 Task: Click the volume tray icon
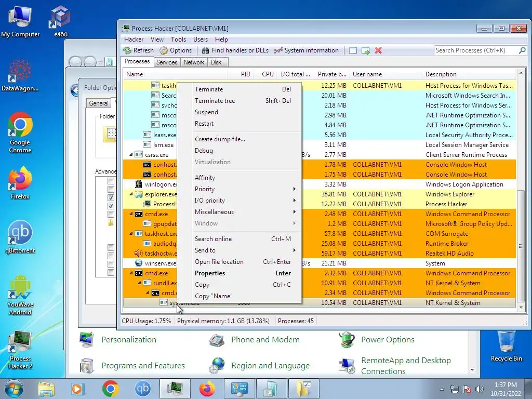(480, 389)
